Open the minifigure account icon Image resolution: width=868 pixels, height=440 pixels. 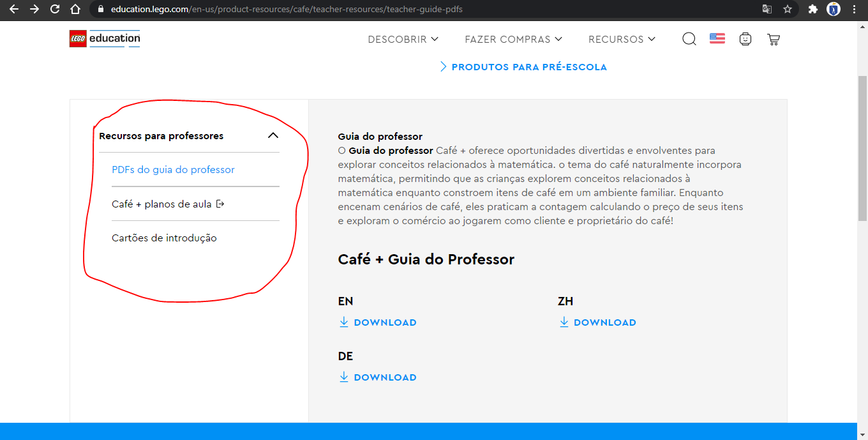[745, 39]
